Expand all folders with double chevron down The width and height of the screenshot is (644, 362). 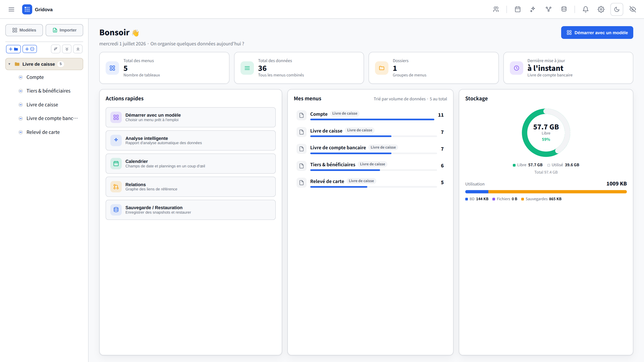pos(67,49)
